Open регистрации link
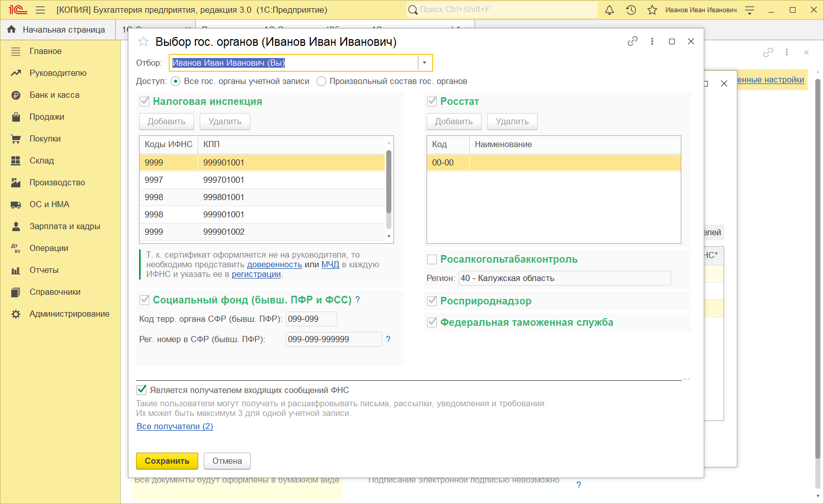824x504 pixels. pos(256,274)
